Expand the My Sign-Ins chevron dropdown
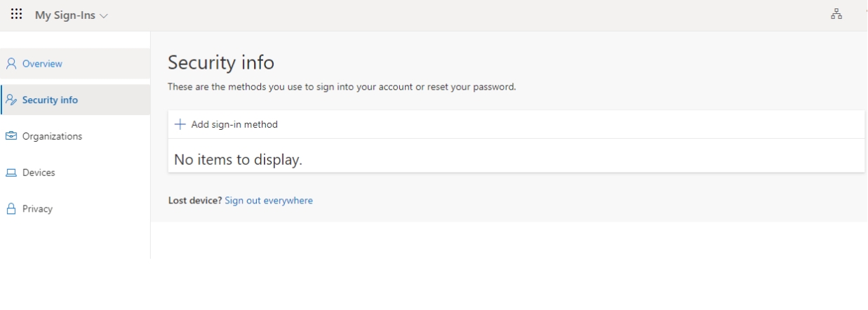 coord(104,15)
